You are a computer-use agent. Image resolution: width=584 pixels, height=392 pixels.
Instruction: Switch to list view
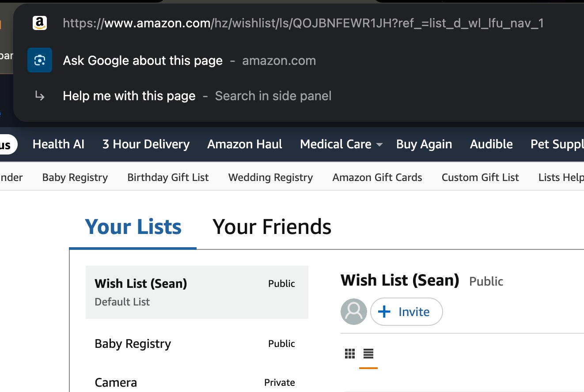click(x=368, y=353)
